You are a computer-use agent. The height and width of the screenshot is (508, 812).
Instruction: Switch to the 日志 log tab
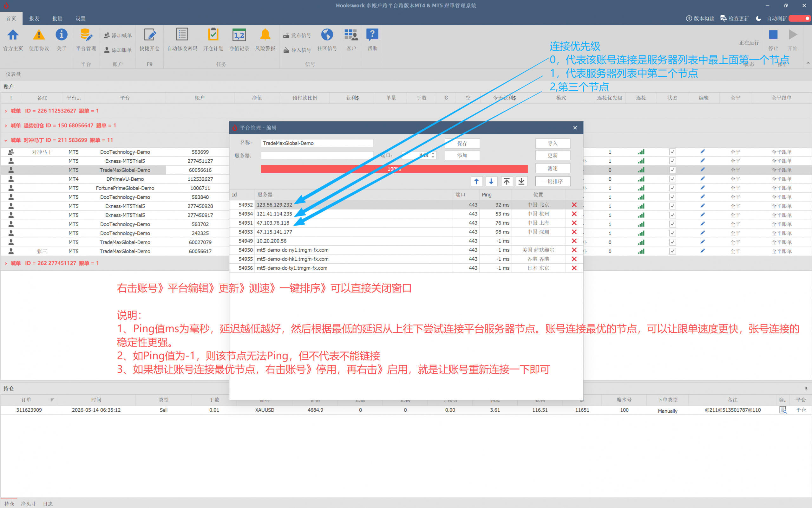[x=48, y=504]
